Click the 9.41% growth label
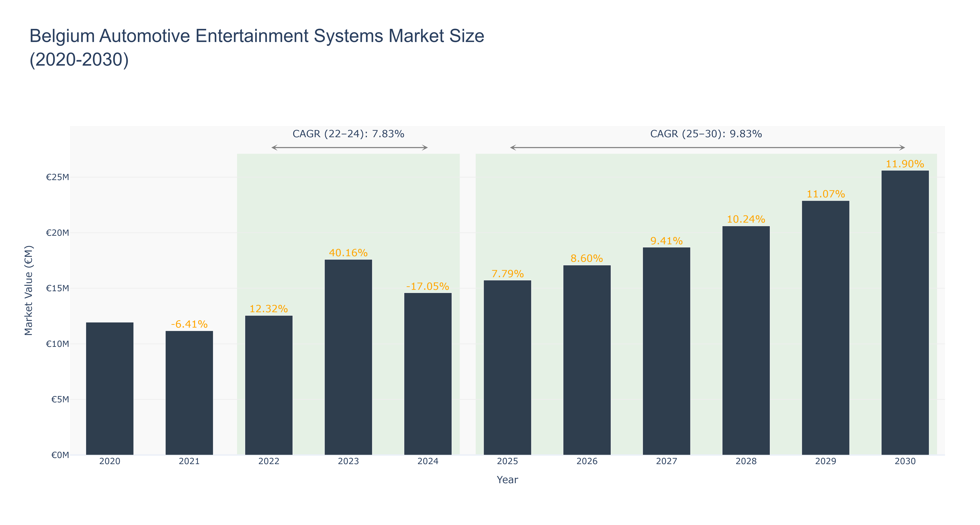The height and width of the screenshot is (525, 980). coord(666,241)
